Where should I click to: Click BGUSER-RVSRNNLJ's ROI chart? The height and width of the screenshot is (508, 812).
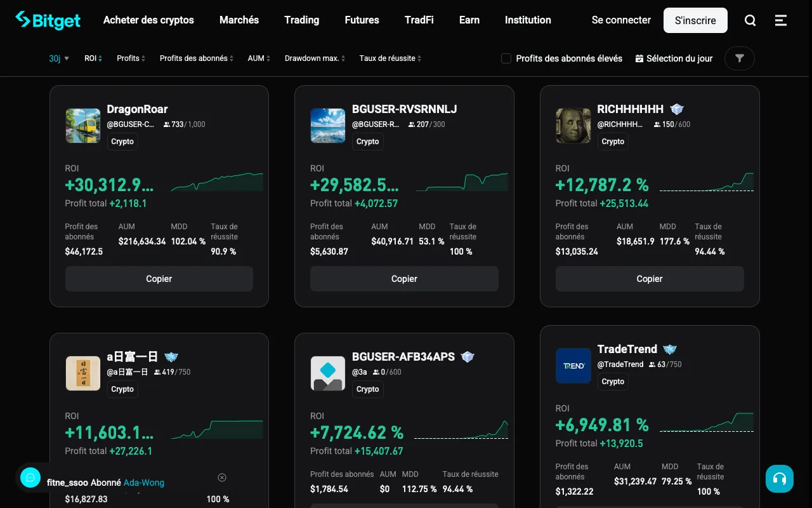pyautogui.click(x=462, y=182)
